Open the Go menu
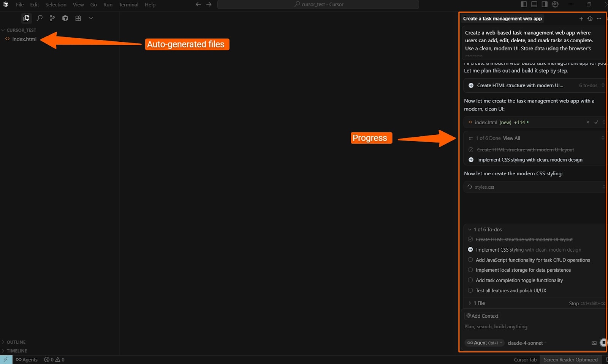Image resolution: width=608 pixels, height=364 pixels. [x=93, y=5]
